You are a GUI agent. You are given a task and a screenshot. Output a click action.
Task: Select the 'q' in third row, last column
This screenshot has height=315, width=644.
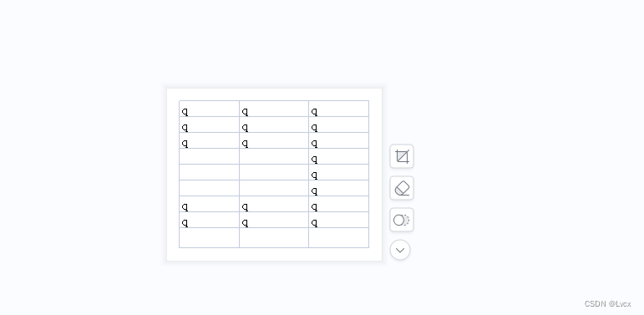coord(315,144)
